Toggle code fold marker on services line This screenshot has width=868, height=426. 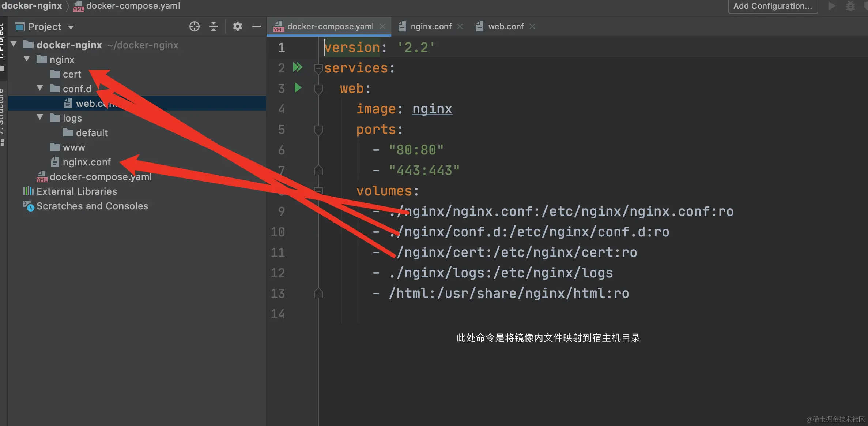[318, 68]
